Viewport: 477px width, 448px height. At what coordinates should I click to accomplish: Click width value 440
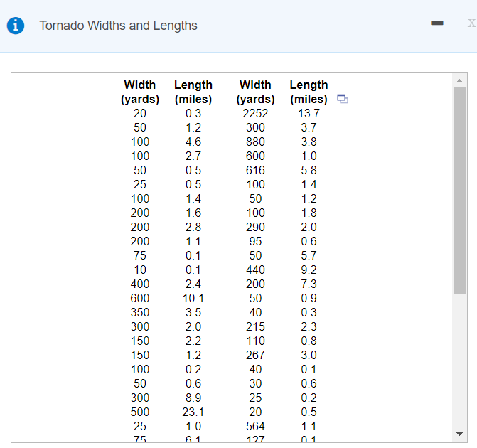tap(255, 270)
